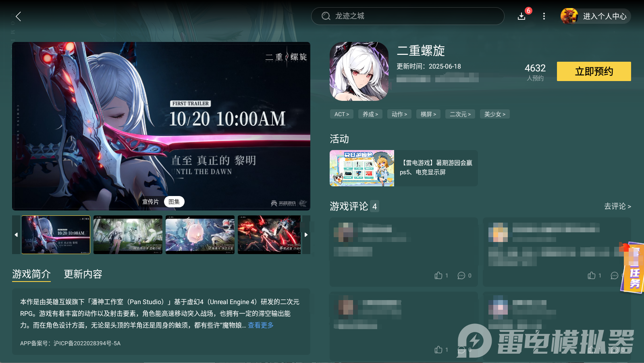Click the 游戏评论 section heading

[349, 207]
